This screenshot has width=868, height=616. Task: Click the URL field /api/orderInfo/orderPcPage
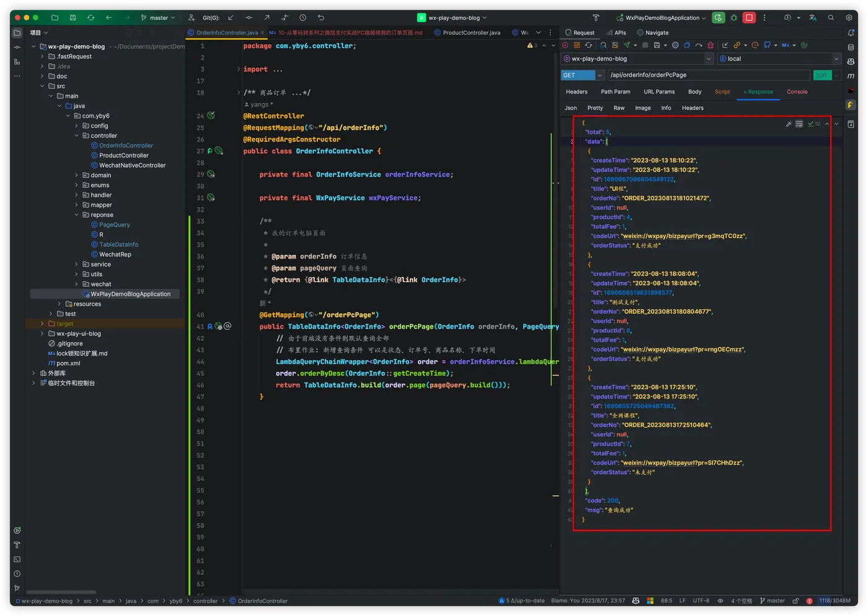[x=709, y=75]
